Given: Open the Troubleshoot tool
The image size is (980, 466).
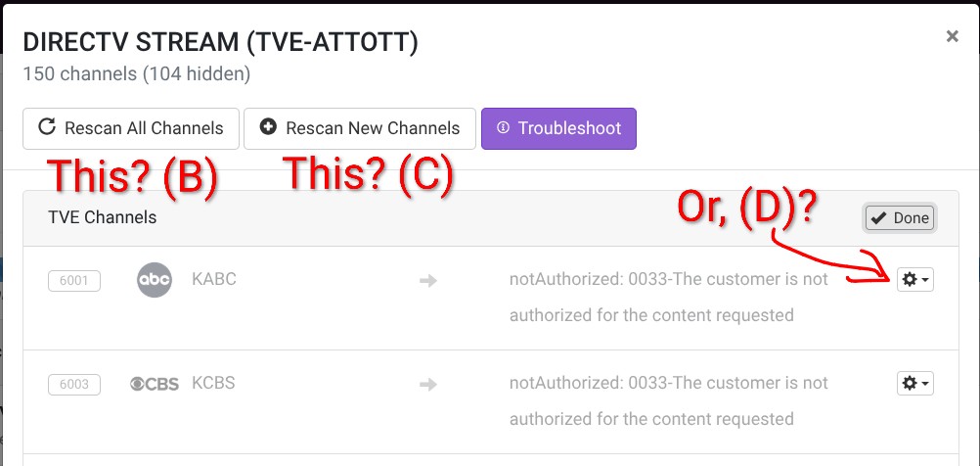Looking at the screenshot, I should click(x=558, y=128).
